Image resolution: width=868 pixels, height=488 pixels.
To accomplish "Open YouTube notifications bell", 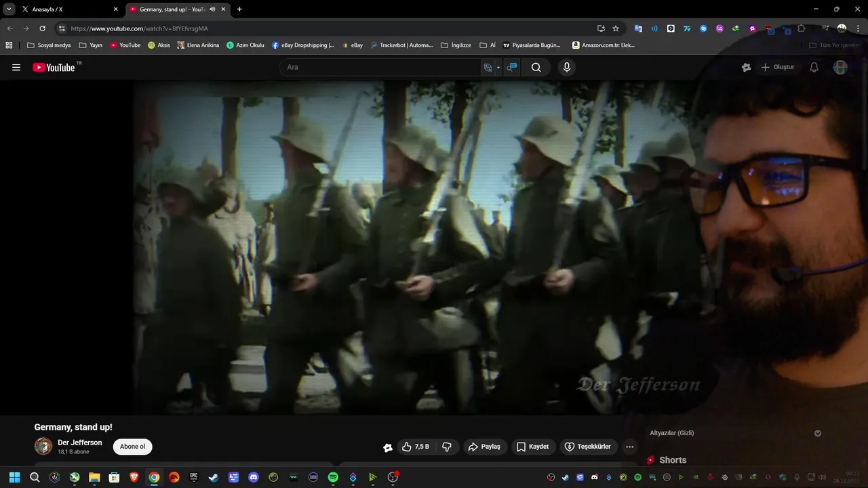I will tap(814, 67).
